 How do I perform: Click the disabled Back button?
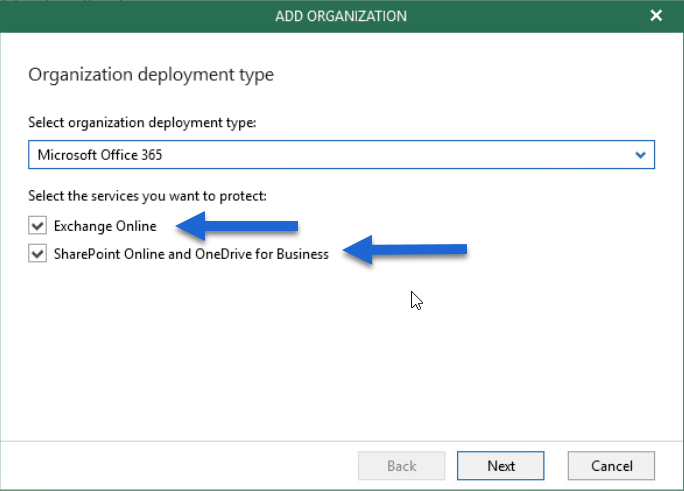click(x=401, y=466)
